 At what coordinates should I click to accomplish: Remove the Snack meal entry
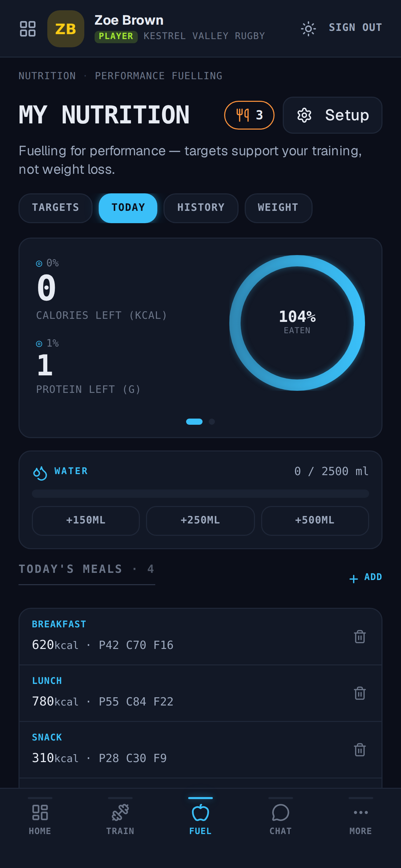tap(360, 750)
